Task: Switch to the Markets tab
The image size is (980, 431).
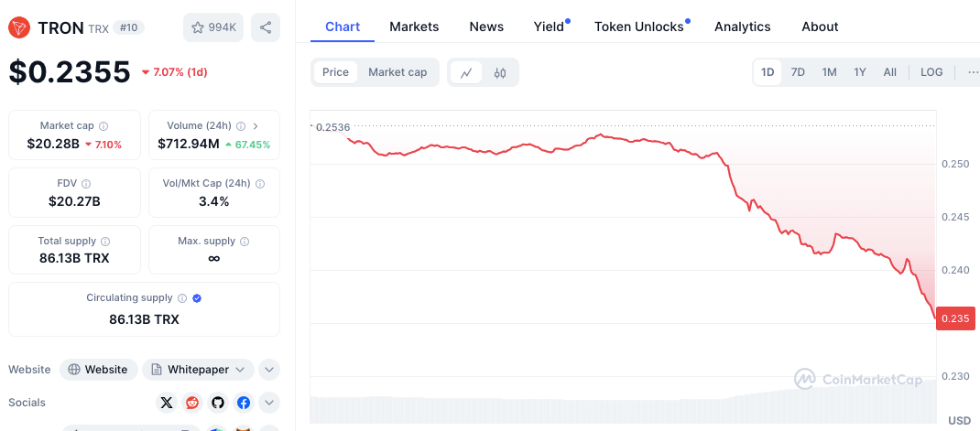Action: point(414,27)
